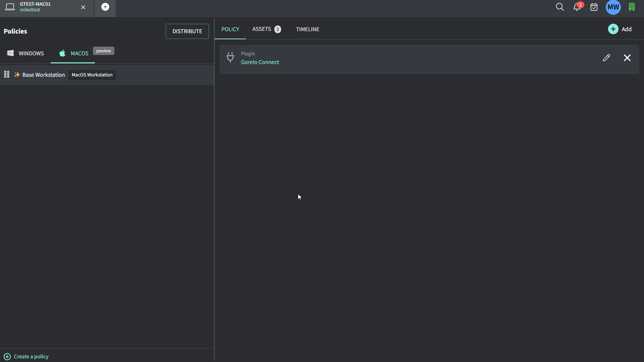Edit the Gorelo Connect plugin
644x362 pixels.
pos(606,58)
